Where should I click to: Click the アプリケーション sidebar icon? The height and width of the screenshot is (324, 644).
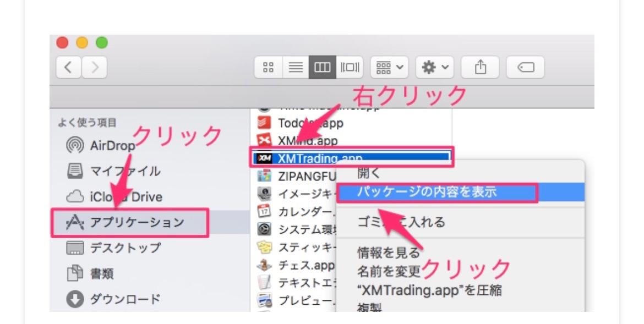(x=75, y=223)
